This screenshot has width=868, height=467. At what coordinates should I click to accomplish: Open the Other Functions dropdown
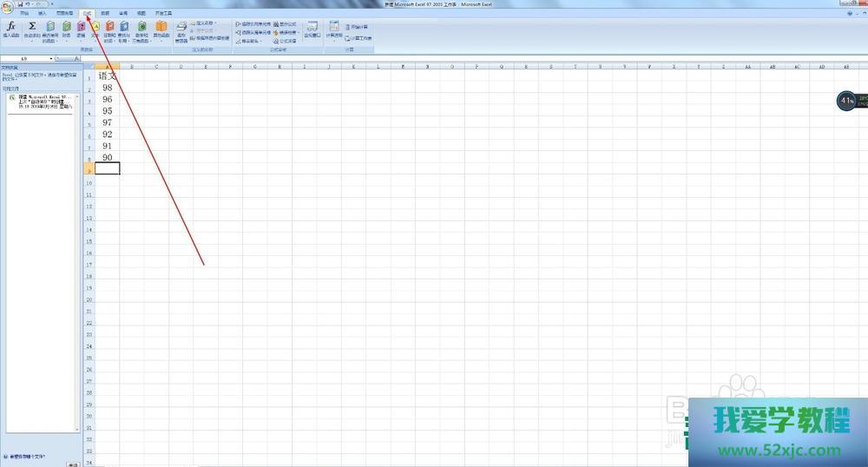tap(161, 30)
